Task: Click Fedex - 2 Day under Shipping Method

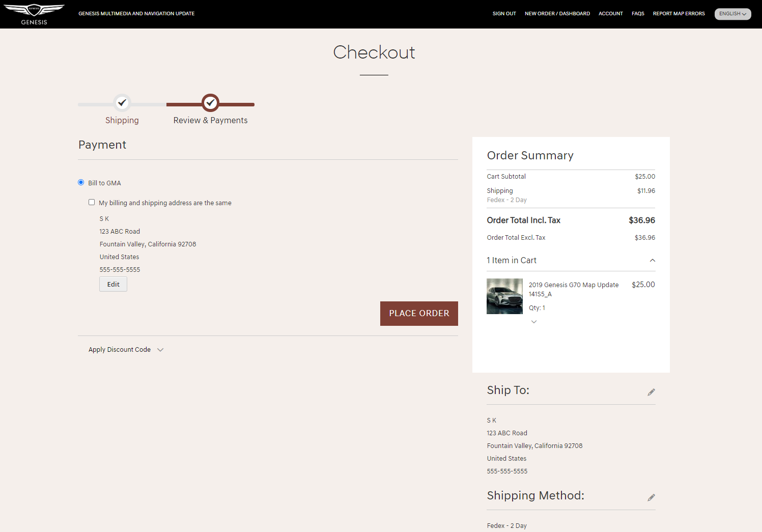Action: (506, 526)
